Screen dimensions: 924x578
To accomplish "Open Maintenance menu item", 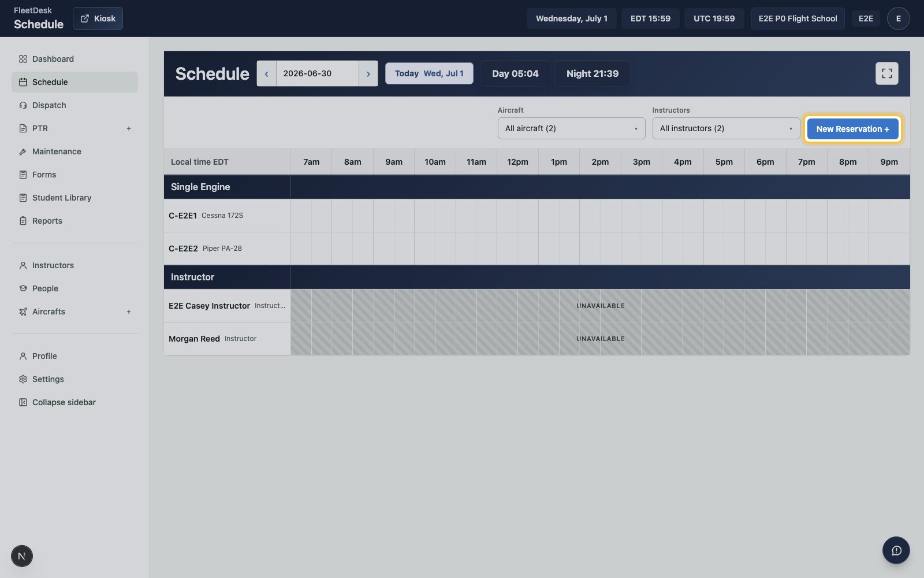I will coord(74,151).
